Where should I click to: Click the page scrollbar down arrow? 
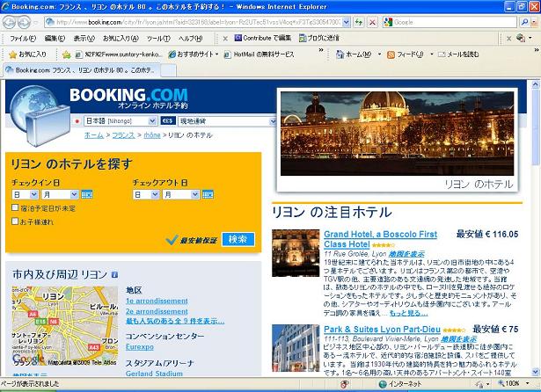click(x=535, y=372)
